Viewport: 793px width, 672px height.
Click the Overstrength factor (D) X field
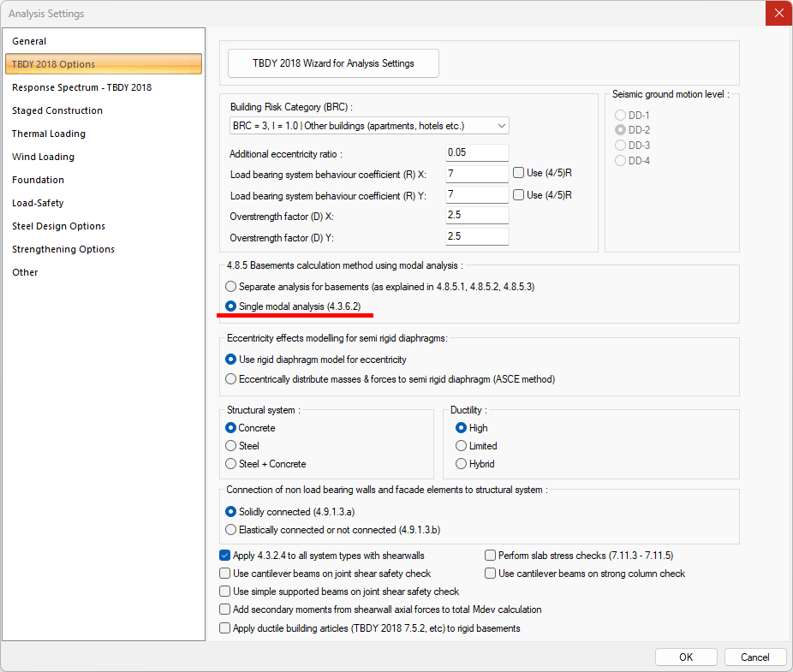pos(477,215)
